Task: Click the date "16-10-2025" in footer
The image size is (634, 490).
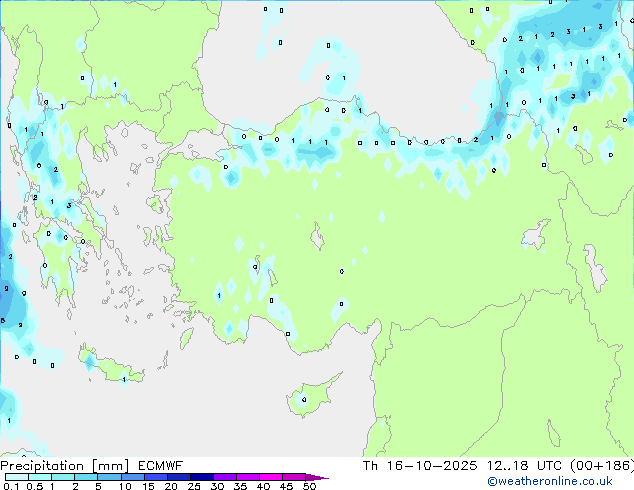Action: [x=432, y=466]
